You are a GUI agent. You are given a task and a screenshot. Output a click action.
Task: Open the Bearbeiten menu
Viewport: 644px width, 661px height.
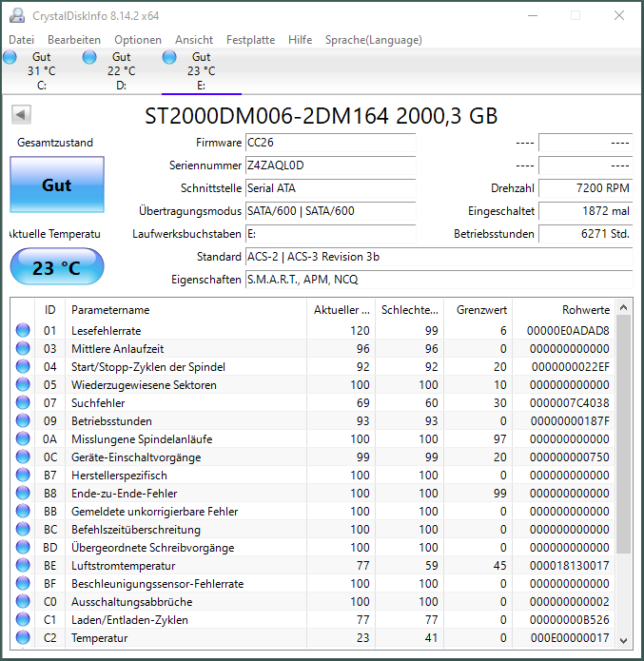tap(74, 40)
